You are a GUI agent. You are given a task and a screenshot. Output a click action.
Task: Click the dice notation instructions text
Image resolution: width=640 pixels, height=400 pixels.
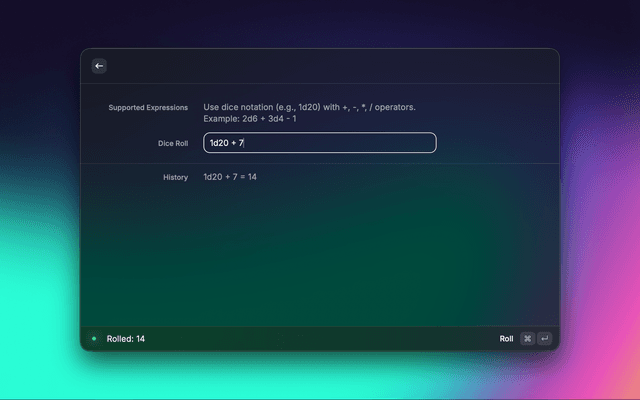(309, 107)
